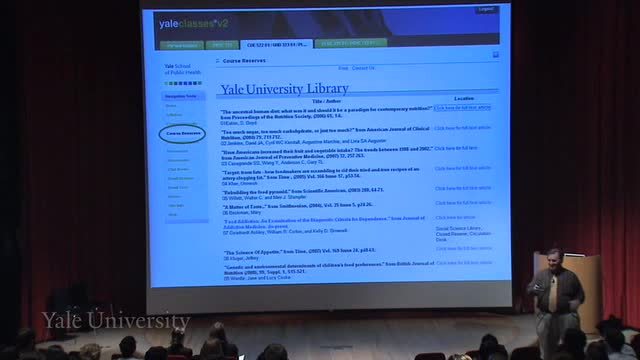Click the Yale School of Public Health logo
Viewport: 640px width, 360px height.
click(x=182, y=69)
